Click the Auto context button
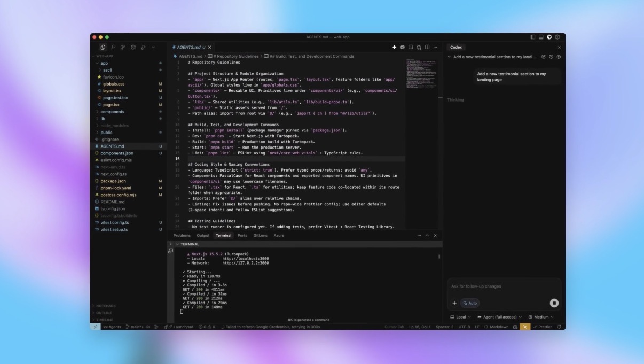The width and height of the screenshot is (644, 364). (470, 303)
